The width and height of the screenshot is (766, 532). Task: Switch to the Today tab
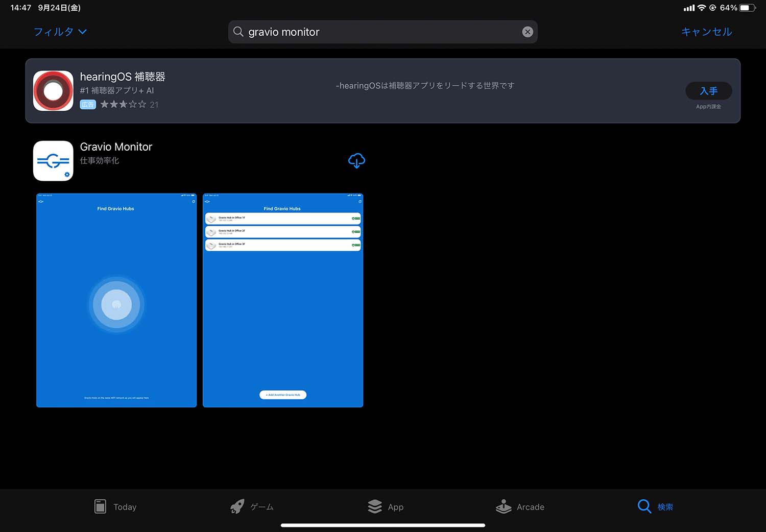(115, 506)
